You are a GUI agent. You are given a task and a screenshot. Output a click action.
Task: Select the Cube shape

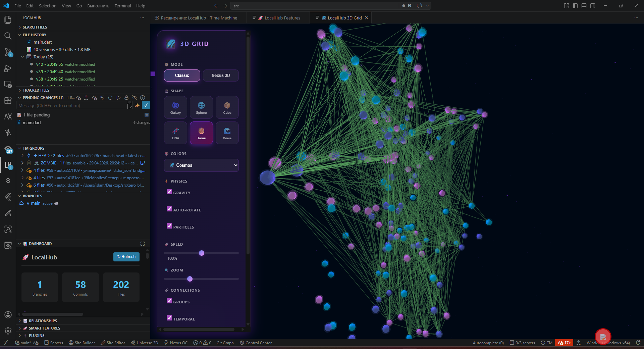227,107
